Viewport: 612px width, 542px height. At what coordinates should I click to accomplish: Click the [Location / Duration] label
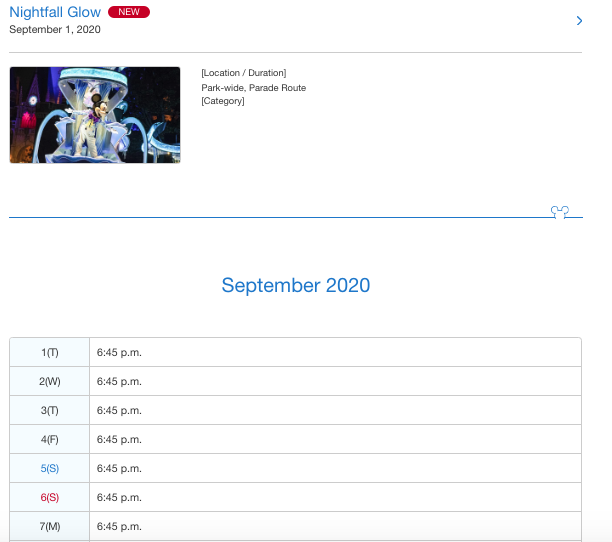(243, 73)
